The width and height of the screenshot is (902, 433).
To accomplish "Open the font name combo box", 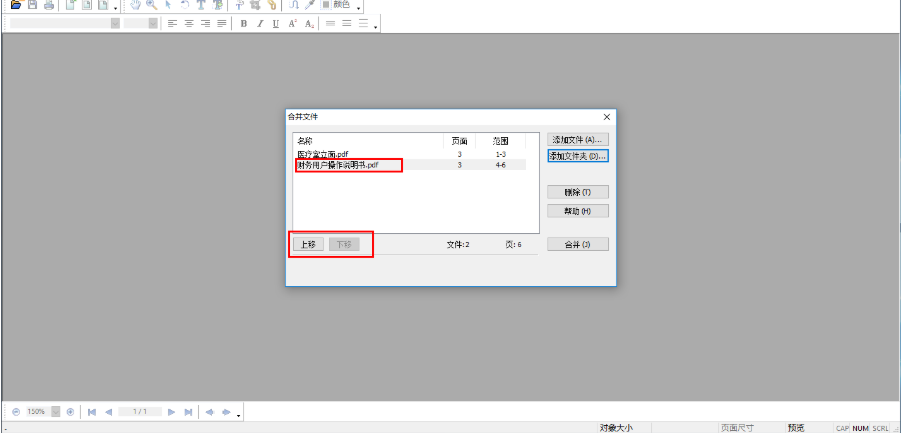I will click(65, 24).
